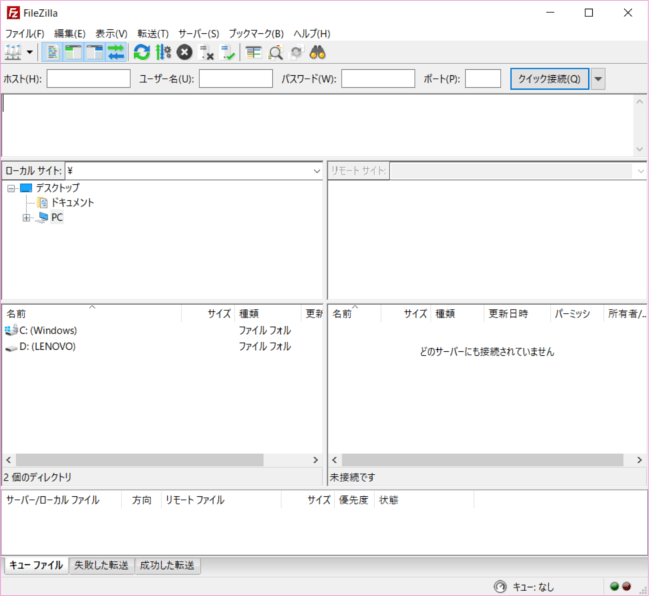This screenshot has width=649, height=596.
Task: Open ブックマーク(B) menu
Action: [x=256, y=34]
